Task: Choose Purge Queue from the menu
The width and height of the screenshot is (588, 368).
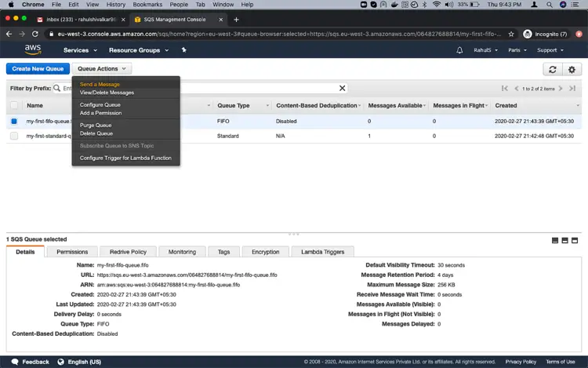Action: tap(96, 126)
